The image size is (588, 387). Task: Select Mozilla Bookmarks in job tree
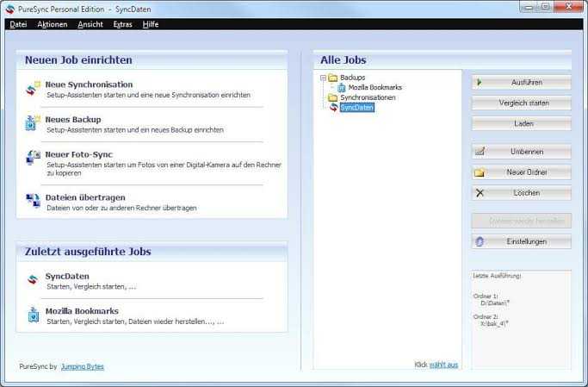[x=374, y=88]
